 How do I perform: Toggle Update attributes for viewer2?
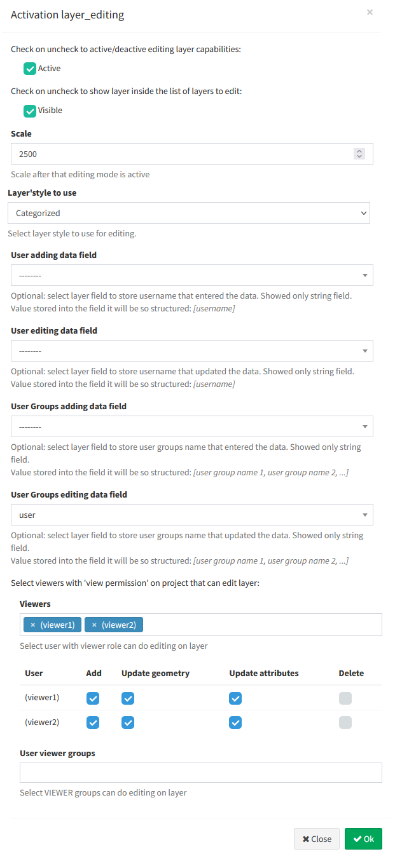click(235, 722)
